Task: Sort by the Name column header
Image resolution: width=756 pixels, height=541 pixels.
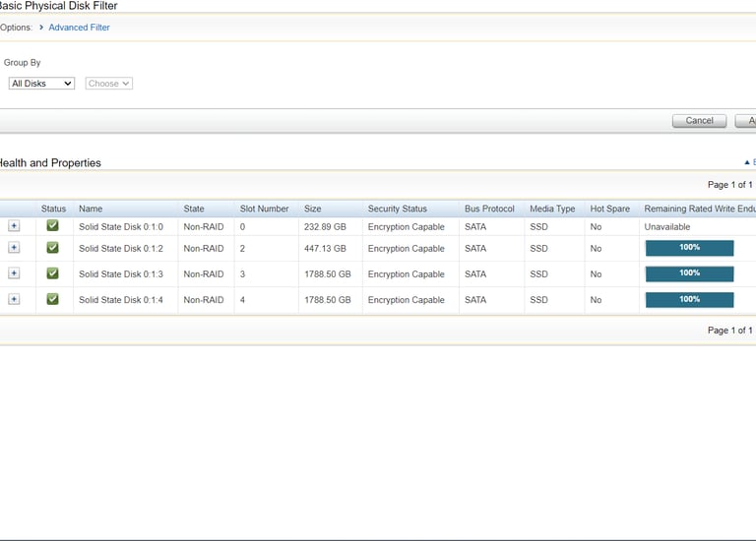Action: [x=91, y=209]
